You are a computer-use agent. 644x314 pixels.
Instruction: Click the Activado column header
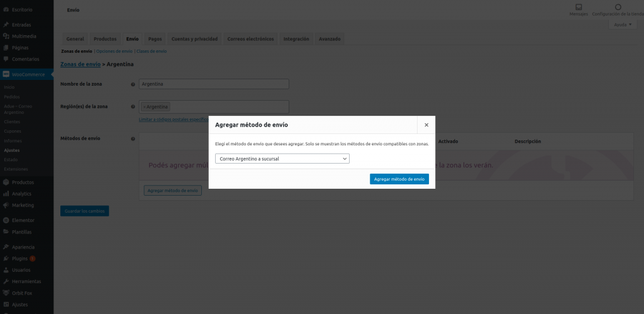(448, 142)
